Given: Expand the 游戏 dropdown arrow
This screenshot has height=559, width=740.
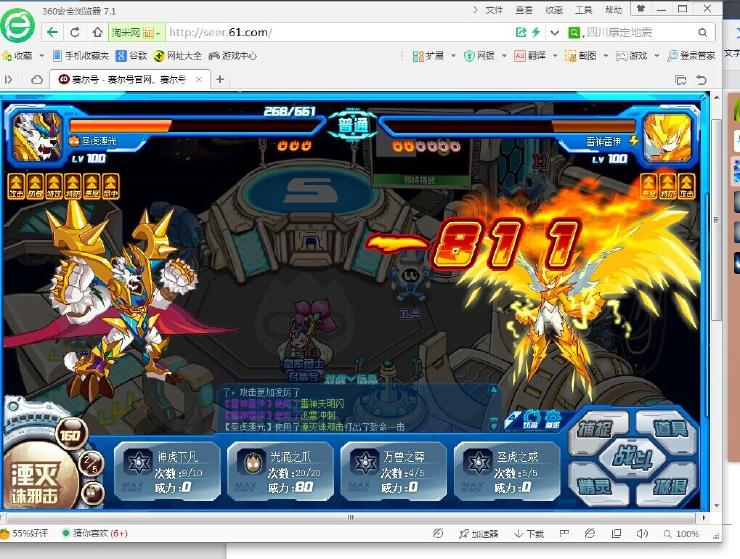Looking at the screenshot, I should pos(657,56).
